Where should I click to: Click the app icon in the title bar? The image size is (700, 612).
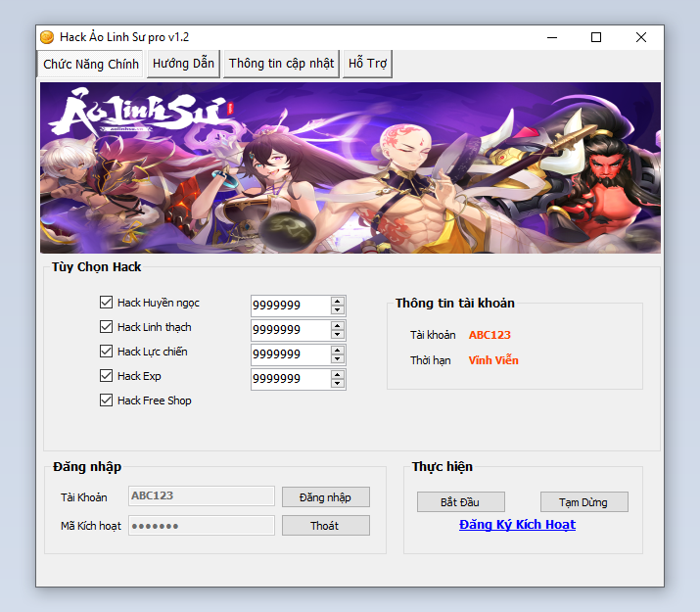[47, 37]
